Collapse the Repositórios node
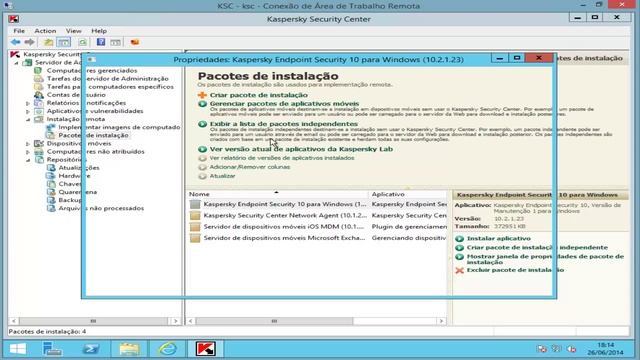 [28, 160]
